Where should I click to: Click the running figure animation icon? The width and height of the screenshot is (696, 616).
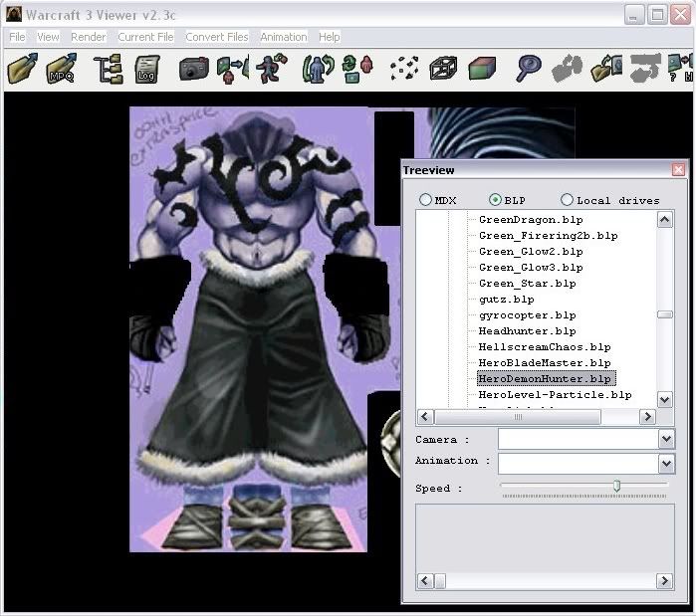pos(273,69)
